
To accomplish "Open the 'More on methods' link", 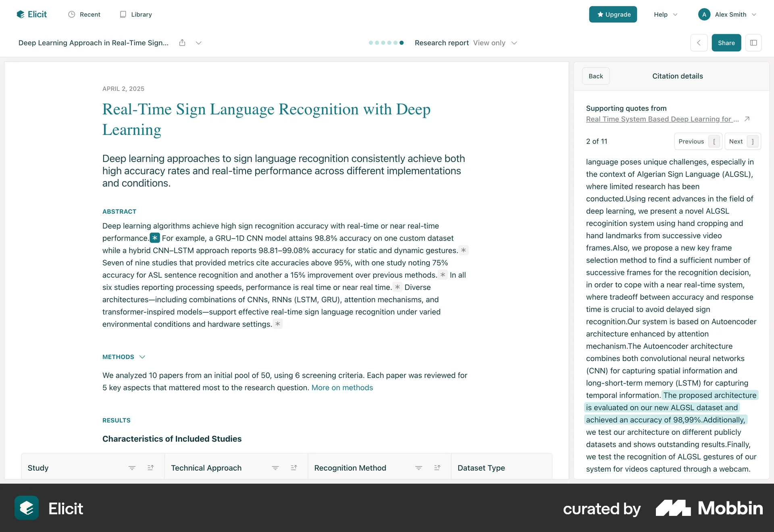I will pos(342,387).
